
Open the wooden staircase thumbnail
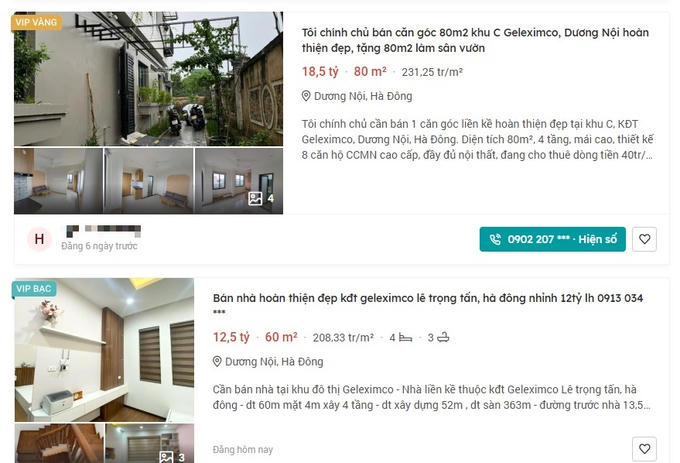[x=59, y=443]
